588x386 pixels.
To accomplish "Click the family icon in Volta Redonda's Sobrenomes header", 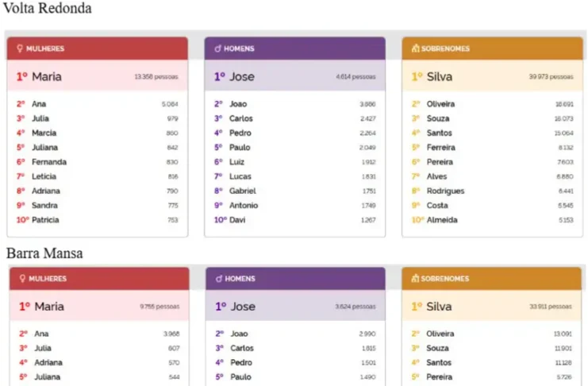I will pyautogui.click(x=415, y=48).
